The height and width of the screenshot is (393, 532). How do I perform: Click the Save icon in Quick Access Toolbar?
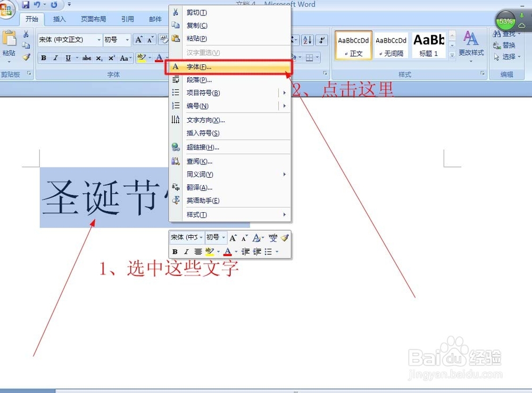click(27, 4)
